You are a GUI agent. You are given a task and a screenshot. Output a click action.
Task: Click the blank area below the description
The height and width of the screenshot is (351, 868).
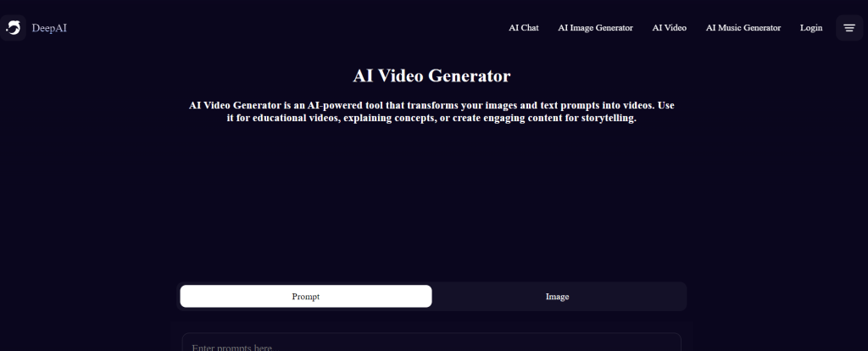431,203
